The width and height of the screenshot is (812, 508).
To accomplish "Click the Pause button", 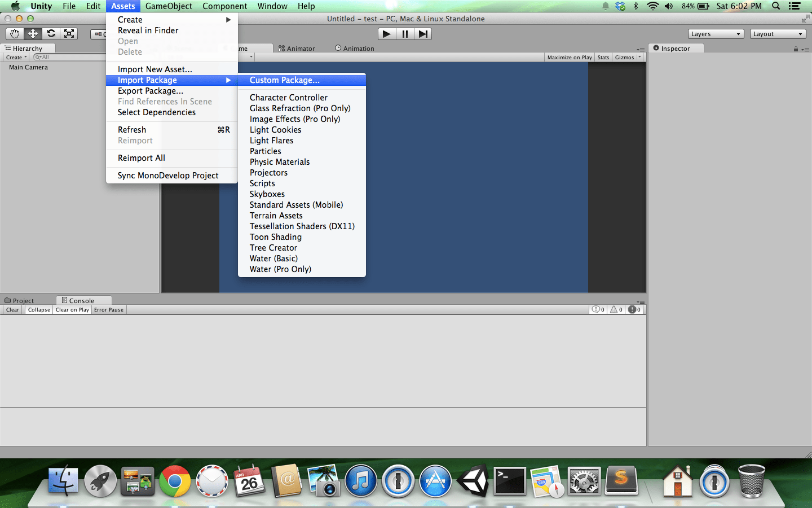I will 405,34.
